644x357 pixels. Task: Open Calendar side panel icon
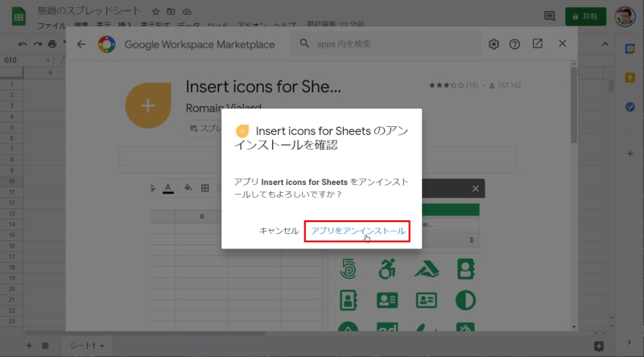630,49
